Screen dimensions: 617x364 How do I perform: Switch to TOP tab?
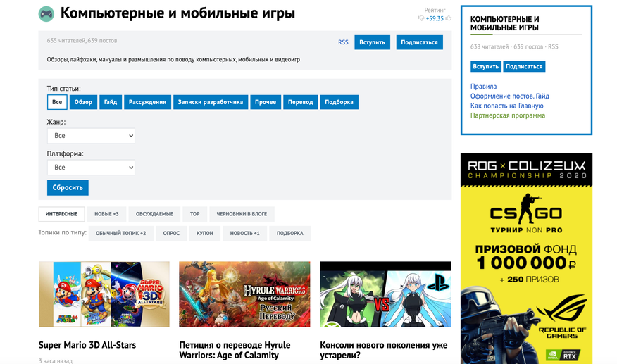[x=195, y=214]
